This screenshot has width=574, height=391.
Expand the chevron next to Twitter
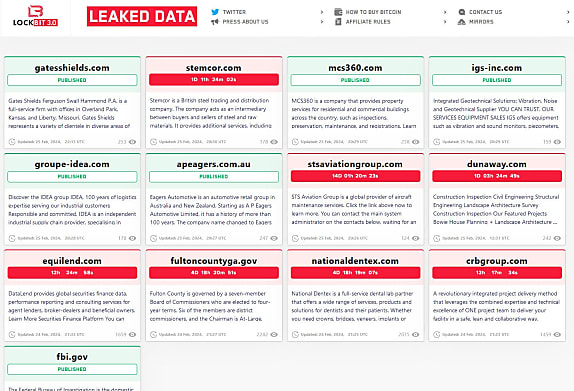coord(322,12)
